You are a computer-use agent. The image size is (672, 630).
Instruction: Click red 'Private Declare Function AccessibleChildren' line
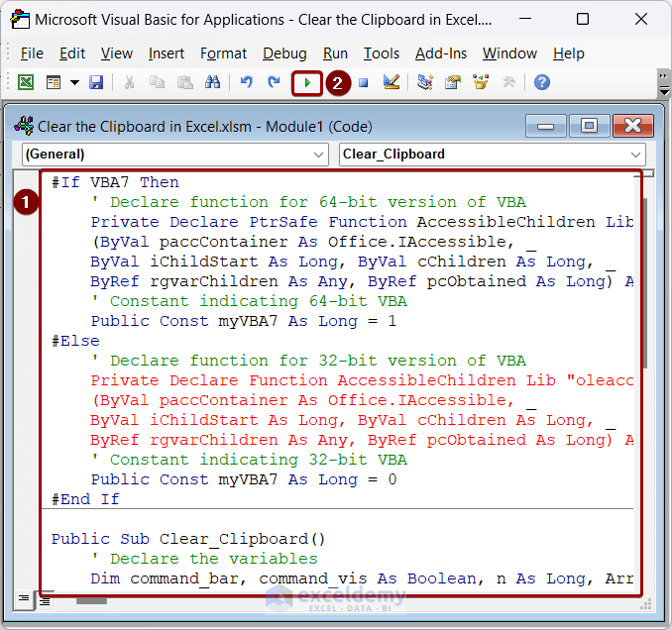(362, 380)
